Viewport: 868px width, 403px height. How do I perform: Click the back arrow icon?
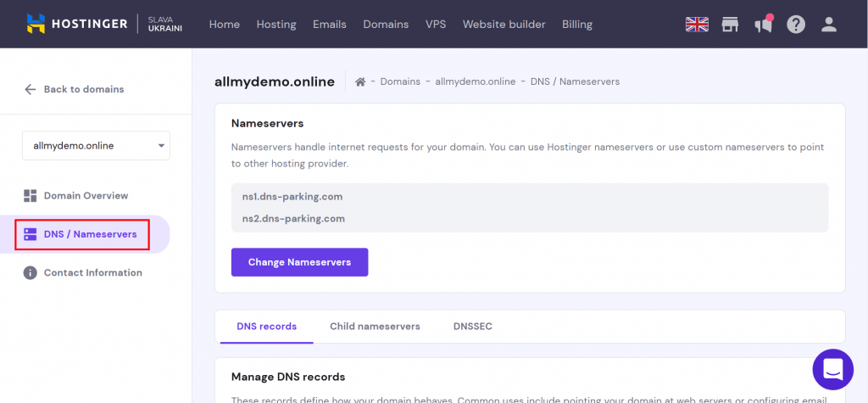point(30,89)
